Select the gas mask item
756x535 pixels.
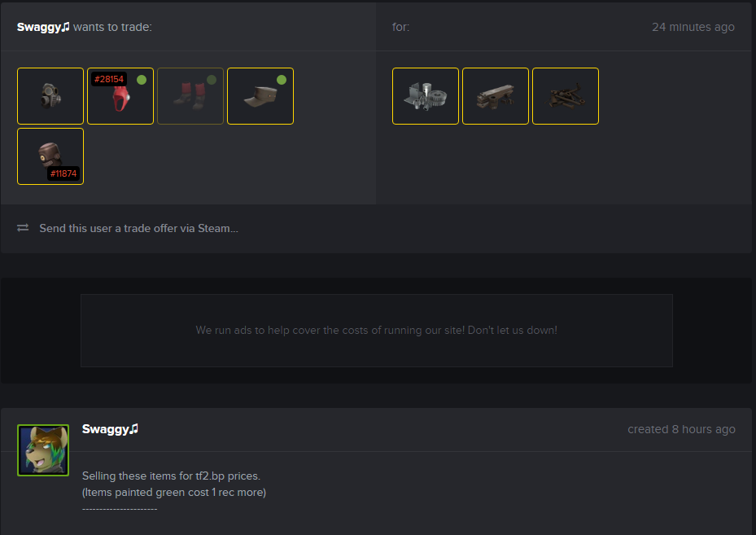(50, 96)
